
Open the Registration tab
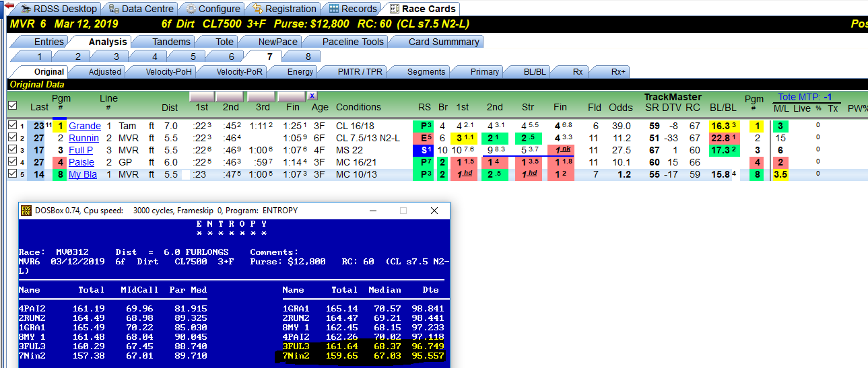click(x=283, y=9)
